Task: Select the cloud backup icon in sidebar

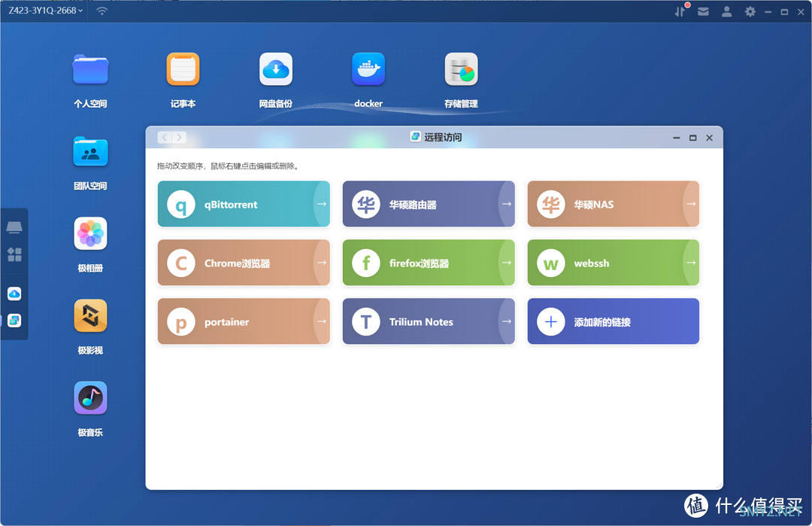Action: pyautogui.click(x=14, y=293)
